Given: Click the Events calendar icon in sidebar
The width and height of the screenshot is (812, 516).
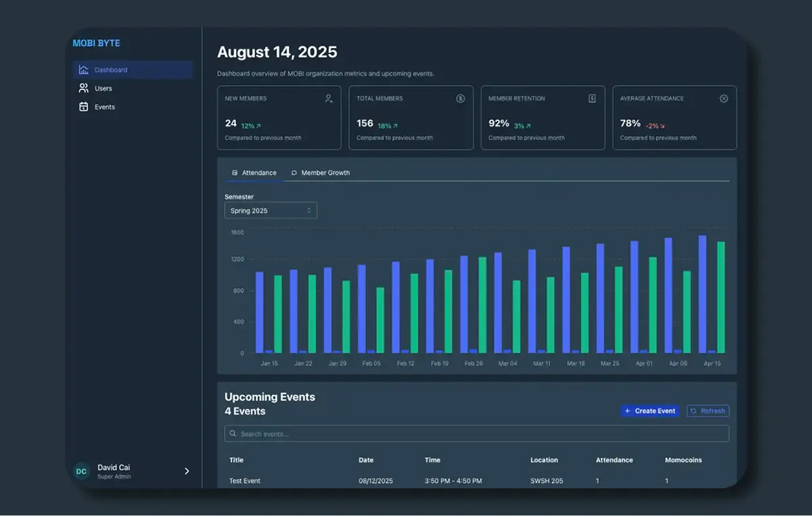Looking at the screenshot, I should point(83,107).
